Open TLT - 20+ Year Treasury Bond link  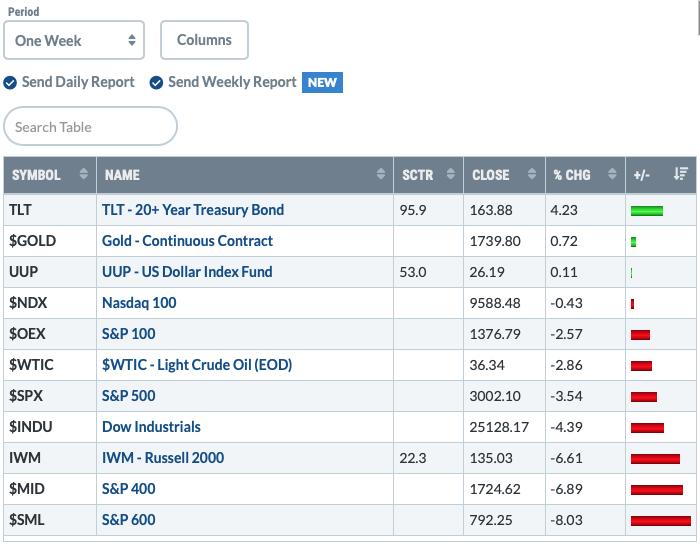coord(193,210)
